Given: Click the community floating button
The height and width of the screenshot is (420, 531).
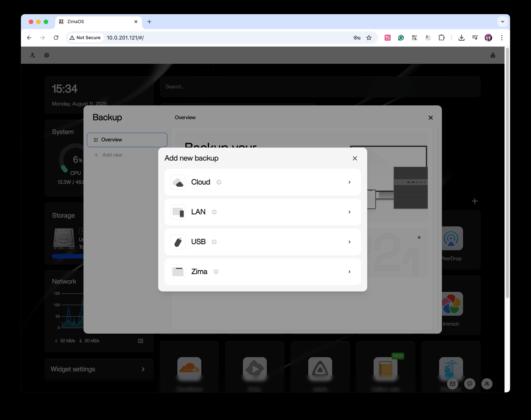Looking at the screenshot, I should (x=487, y=384).
